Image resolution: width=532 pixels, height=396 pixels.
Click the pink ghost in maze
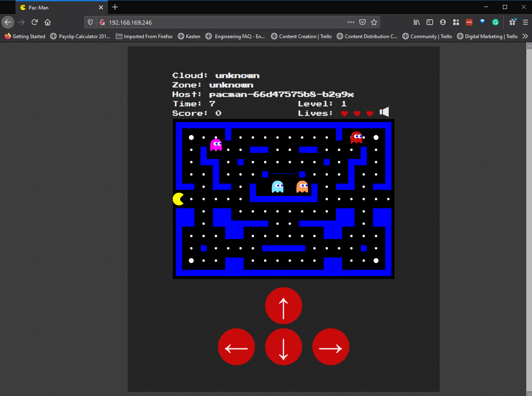click(x=216, y=145)
